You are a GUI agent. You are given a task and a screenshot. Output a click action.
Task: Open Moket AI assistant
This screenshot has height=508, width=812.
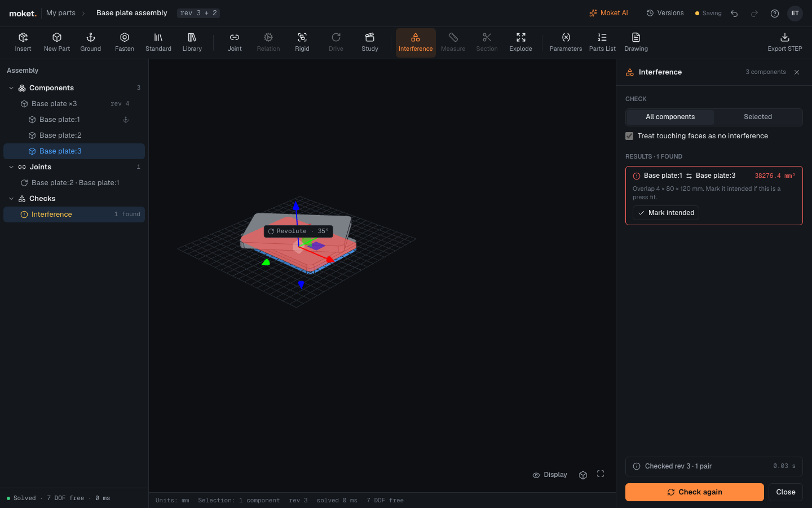608,13
